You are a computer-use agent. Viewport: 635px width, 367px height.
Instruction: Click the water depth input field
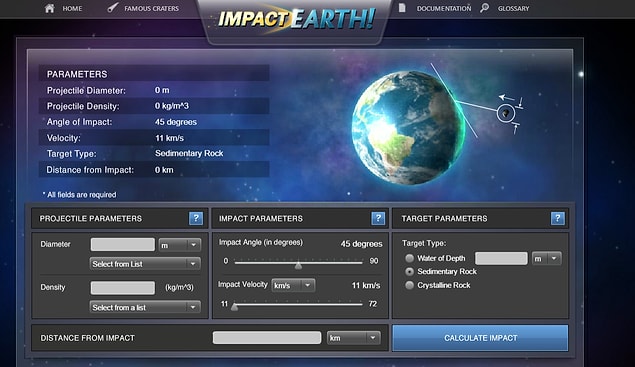[x=501, y=258]
